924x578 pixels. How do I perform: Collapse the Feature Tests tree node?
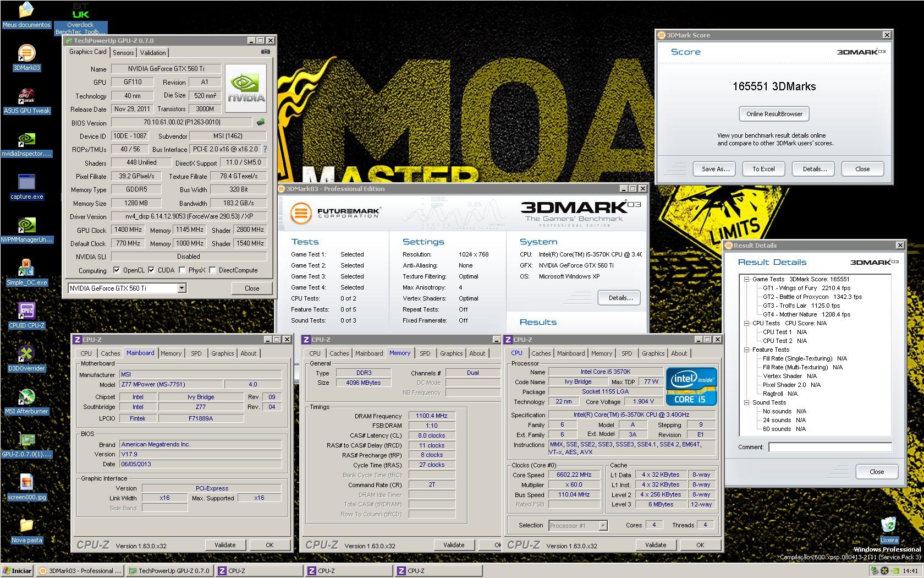click(x=747, y=350)
